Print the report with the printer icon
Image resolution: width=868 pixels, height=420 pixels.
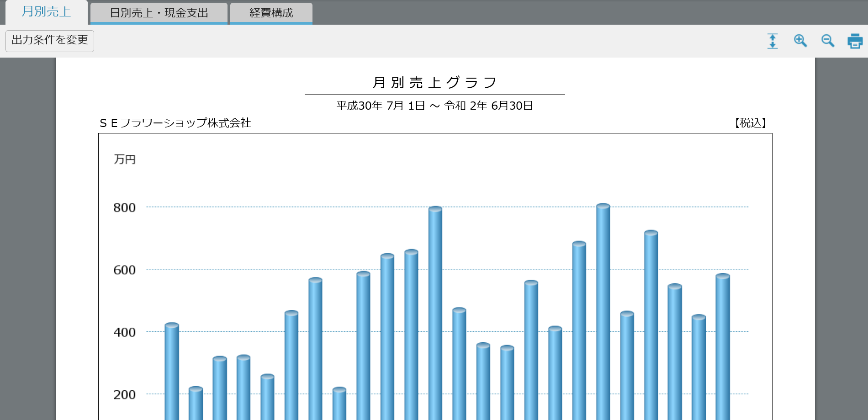point(855,41)
